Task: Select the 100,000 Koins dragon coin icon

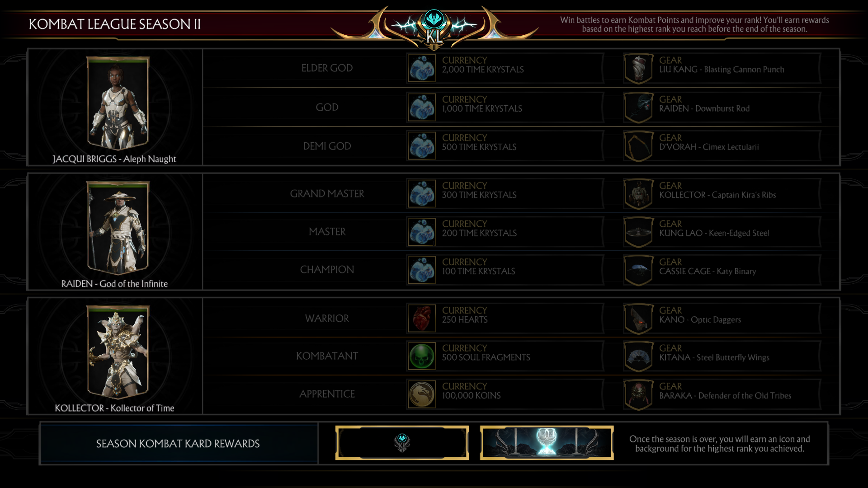Action: (422, 394)
